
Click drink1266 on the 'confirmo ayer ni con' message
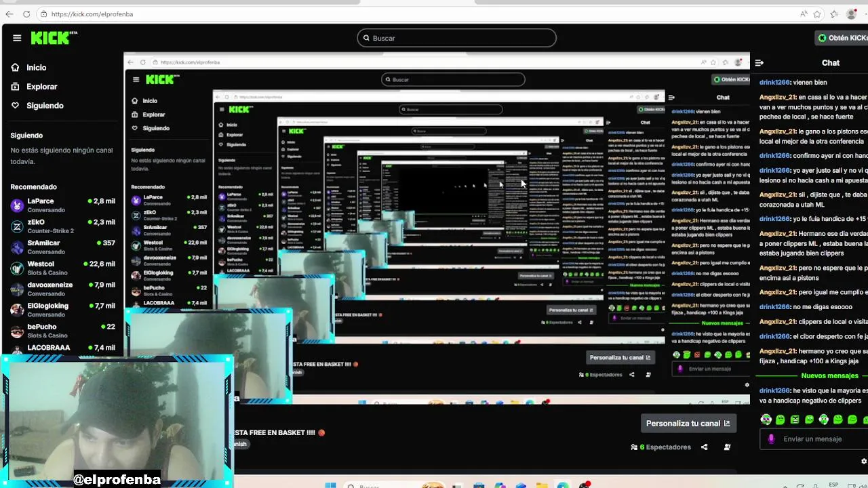pos(774,155)
